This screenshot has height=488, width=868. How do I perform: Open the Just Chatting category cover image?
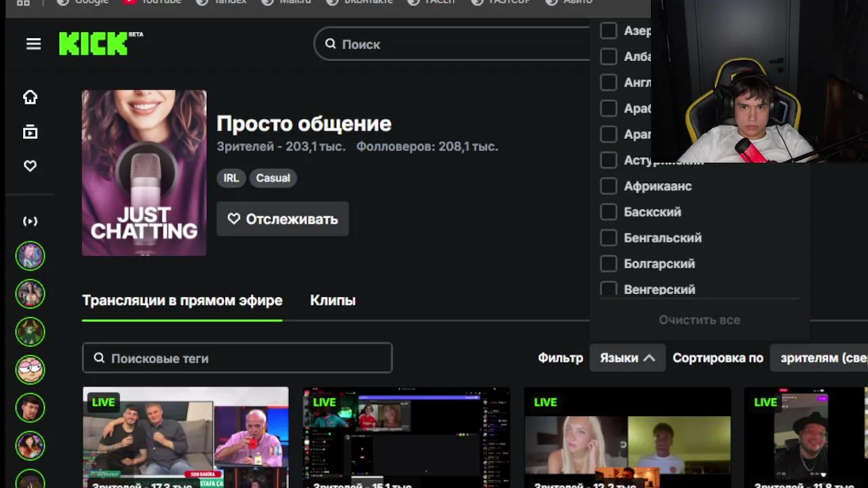pyautogui.click(x=144, y=173)
